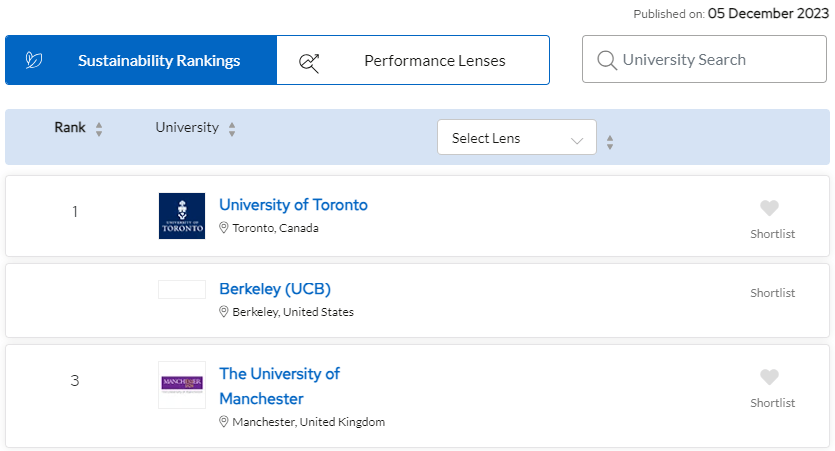The width and height of the screenshot is (835, 451).
Task: Focus the University Search field
Action: [x=704, y=59]
